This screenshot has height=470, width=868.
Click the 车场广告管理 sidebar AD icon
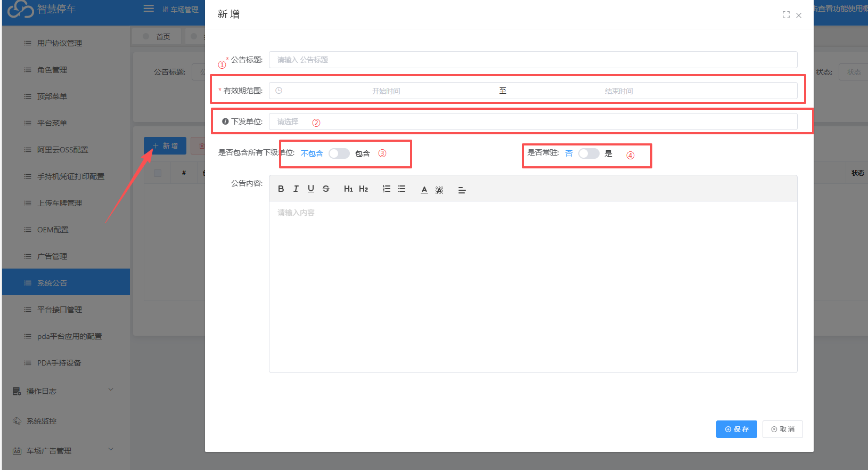[17, 451]
